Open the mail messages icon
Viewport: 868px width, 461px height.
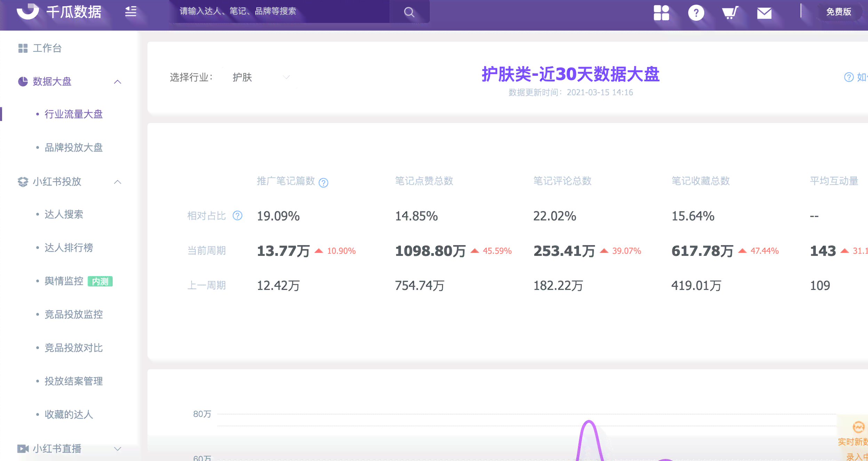(x=764, y=13)
